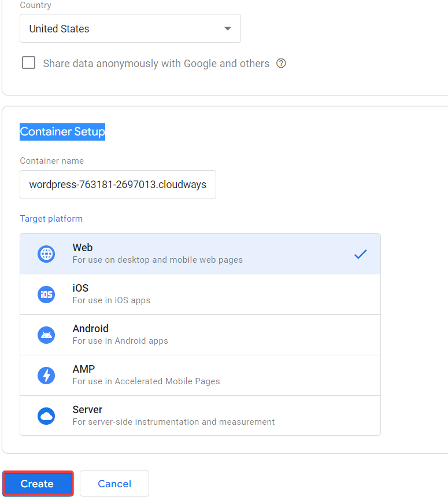The height and width of the screenshot is (500, 448).
Task: Click the AMP lightning bolt icon
Action: coord(46,375)
